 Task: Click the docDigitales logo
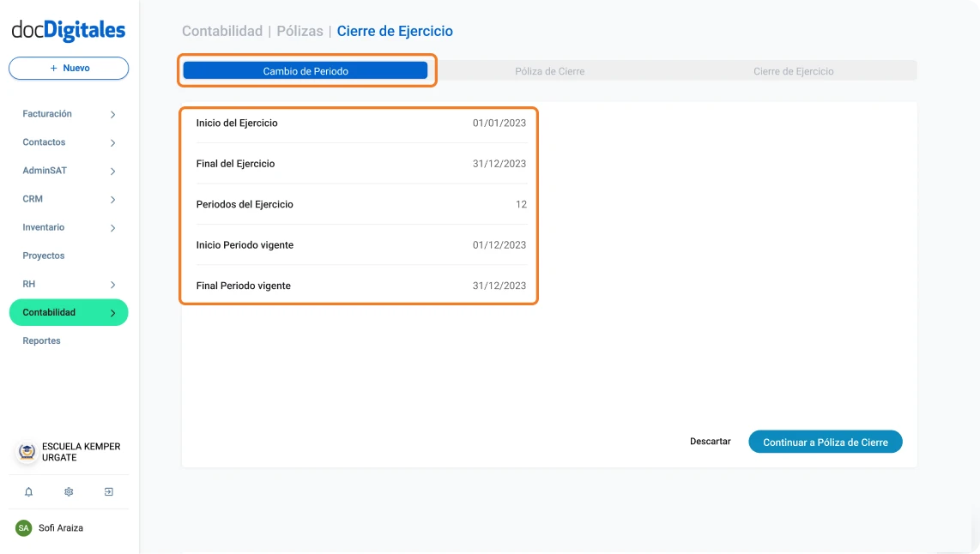coord(67,28)
